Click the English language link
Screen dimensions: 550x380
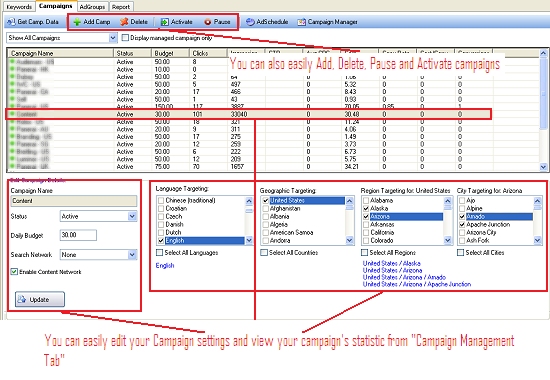click(x=165, y=266)
